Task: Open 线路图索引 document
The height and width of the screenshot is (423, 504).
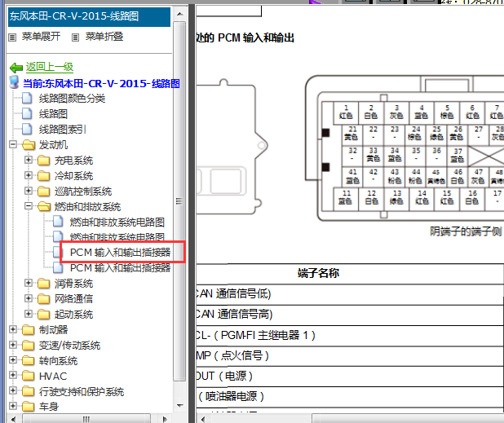Action: [63, 129]
